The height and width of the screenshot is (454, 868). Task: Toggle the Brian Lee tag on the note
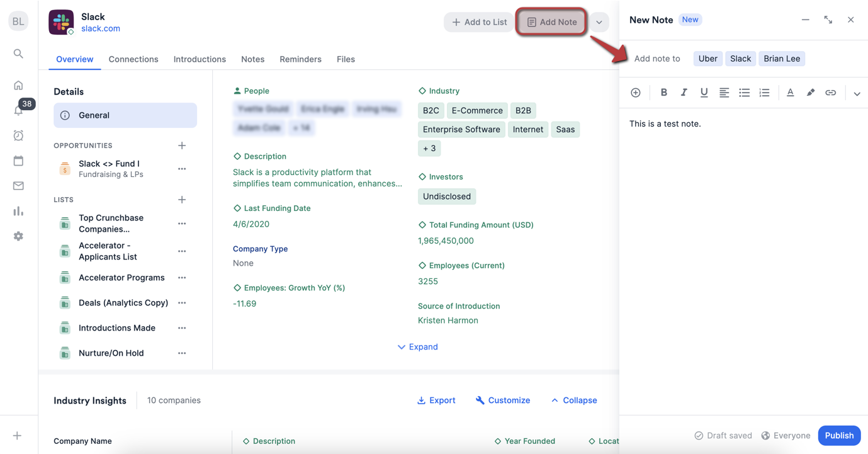click(x=782, y=58)
